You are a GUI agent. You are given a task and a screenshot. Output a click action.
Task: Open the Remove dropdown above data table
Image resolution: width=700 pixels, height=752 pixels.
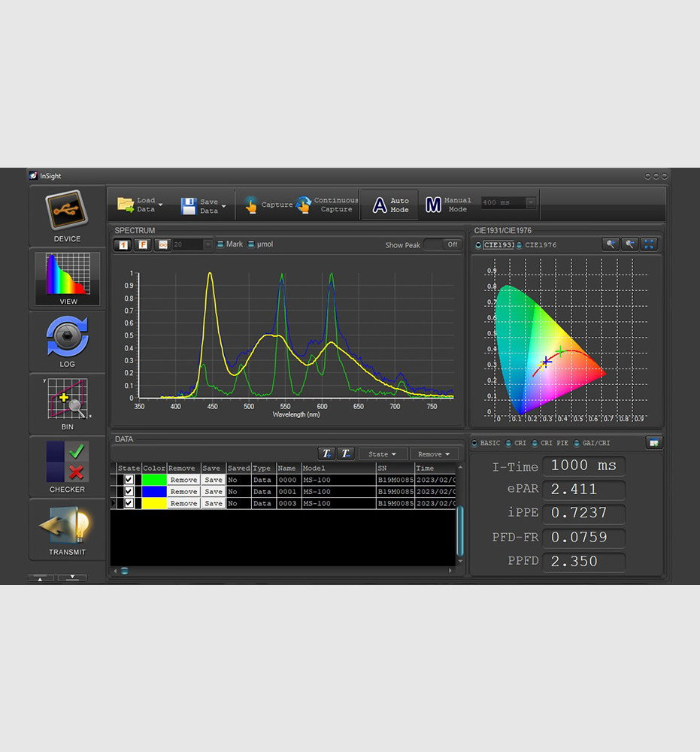[434, 454]
